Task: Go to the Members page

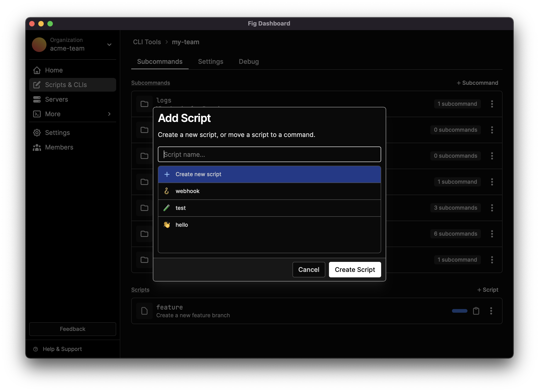Action: [x=72, y=147]
